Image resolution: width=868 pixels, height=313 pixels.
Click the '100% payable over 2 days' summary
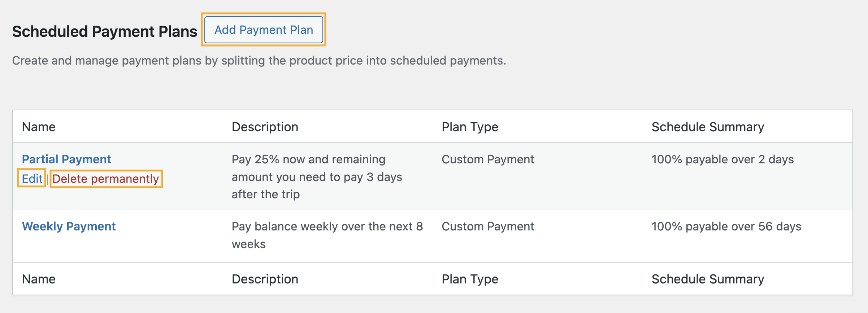click(x=722, y=159)
